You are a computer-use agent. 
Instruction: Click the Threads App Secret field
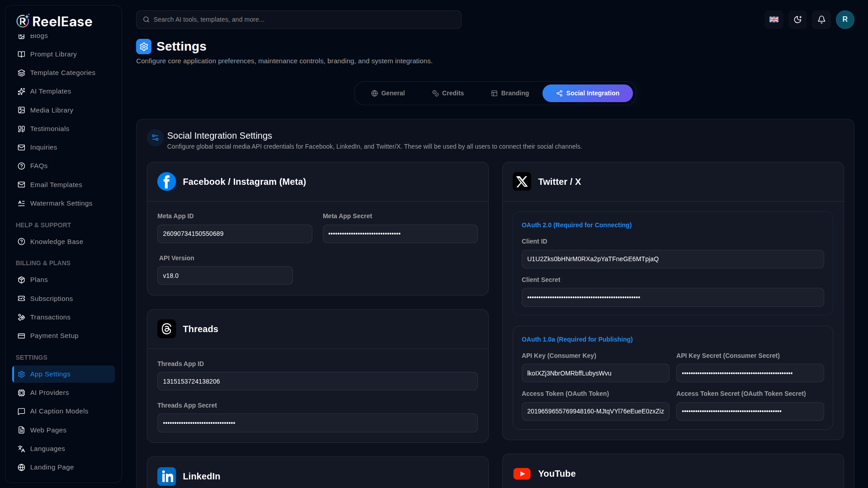317,423
